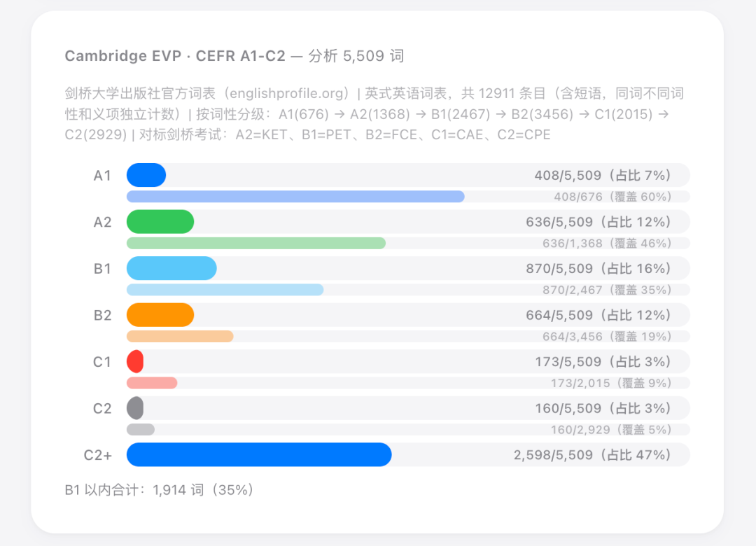Click the light green A2 coverage bar
Viewport: 756px width, 546px height.
point(255,243)
